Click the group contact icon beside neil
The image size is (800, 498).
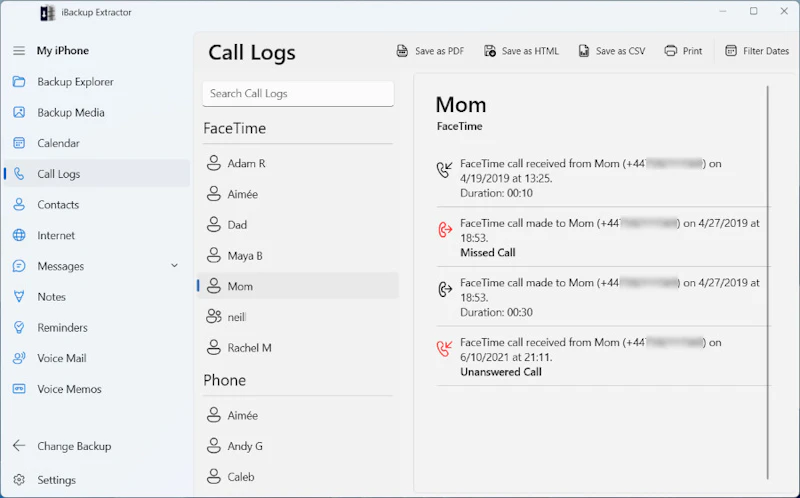click(214, 316)
